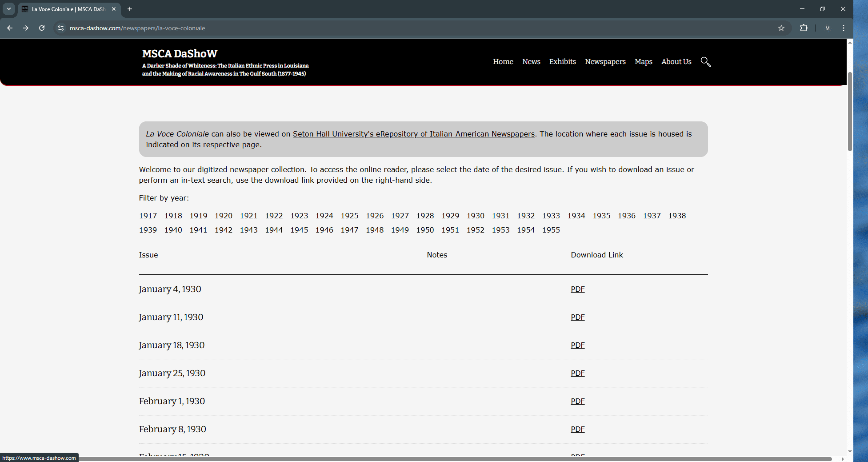The width and height of the screenshot is (868, 462).
Task: Open the profile M avatar button
Action: (x=827, y=28)
